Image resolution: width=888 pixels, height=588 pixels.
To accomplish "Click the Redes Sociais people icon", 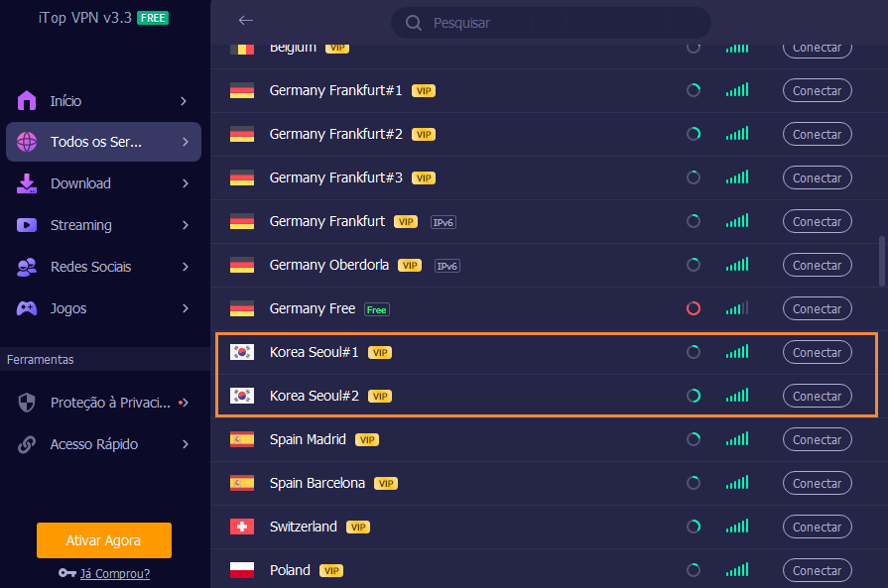I will (27, 267).
